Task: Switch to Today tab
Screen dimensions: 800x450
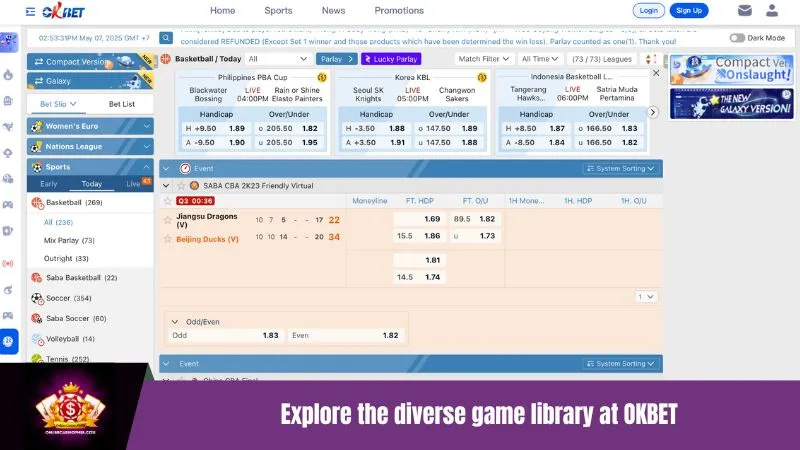Action: click(x=92, y=184)
